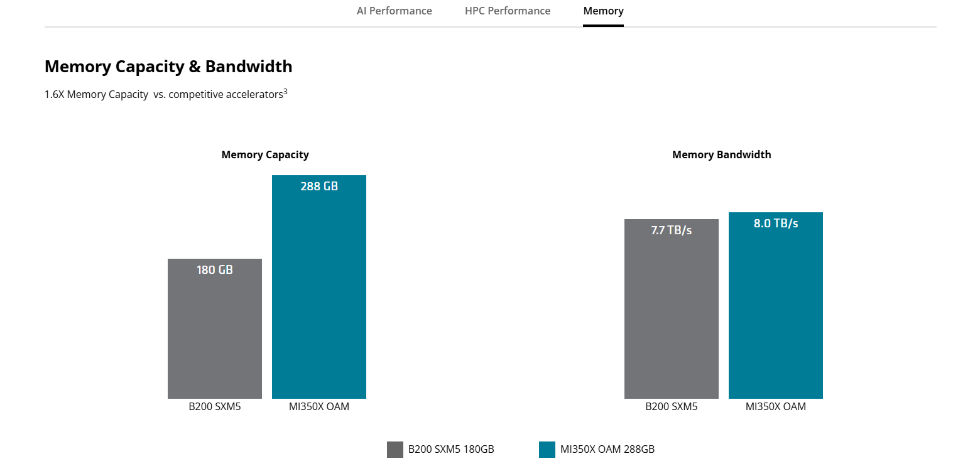This screenshot has width=980, height=471.
Task: Toggle the B200 SXM5 180GB legend label
Action: (x=451, y=450)
